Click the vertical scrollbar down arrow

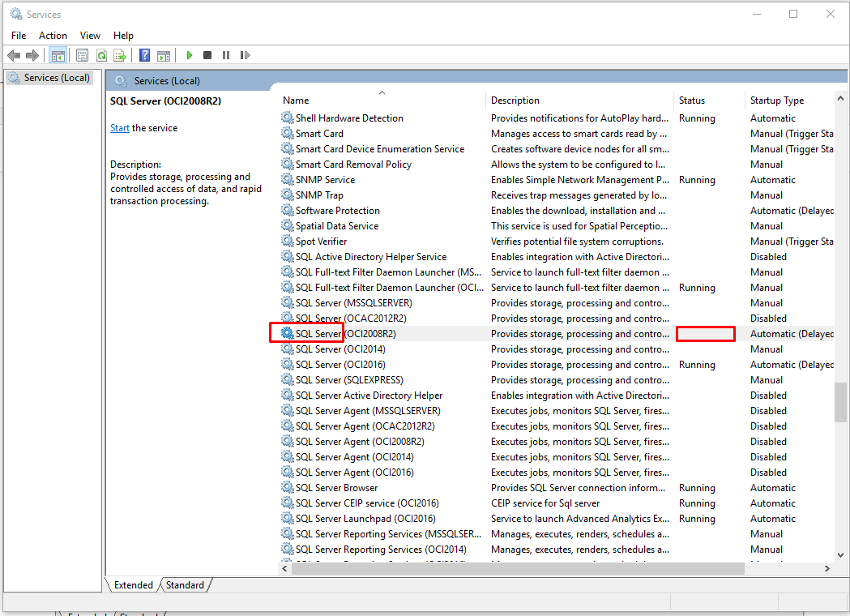(x=840, y=554)
